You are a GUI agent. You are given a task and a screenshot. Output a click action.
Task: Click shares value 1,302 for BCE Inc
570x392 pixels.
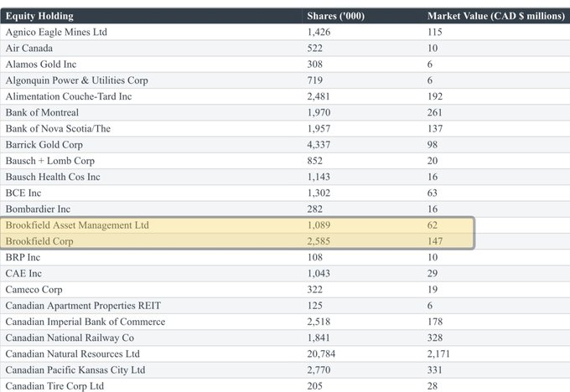319,193
